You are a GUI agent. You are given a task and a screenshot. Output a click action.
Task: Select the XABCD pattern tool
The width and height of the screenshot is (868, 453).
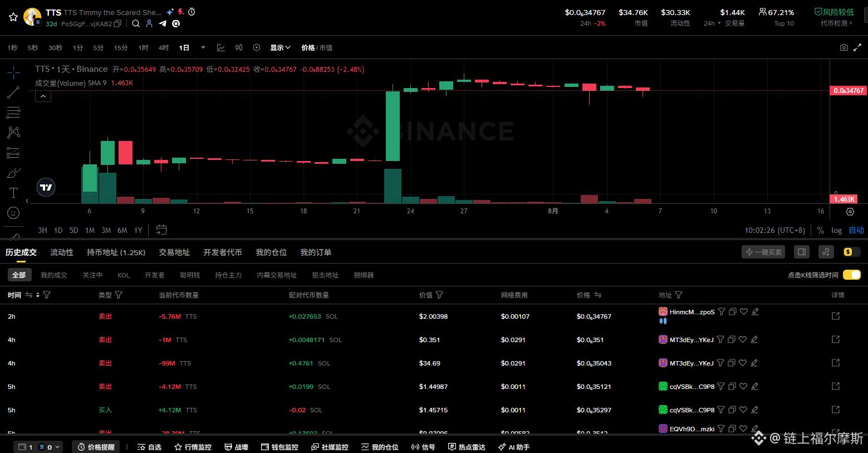tap(13, 133)
